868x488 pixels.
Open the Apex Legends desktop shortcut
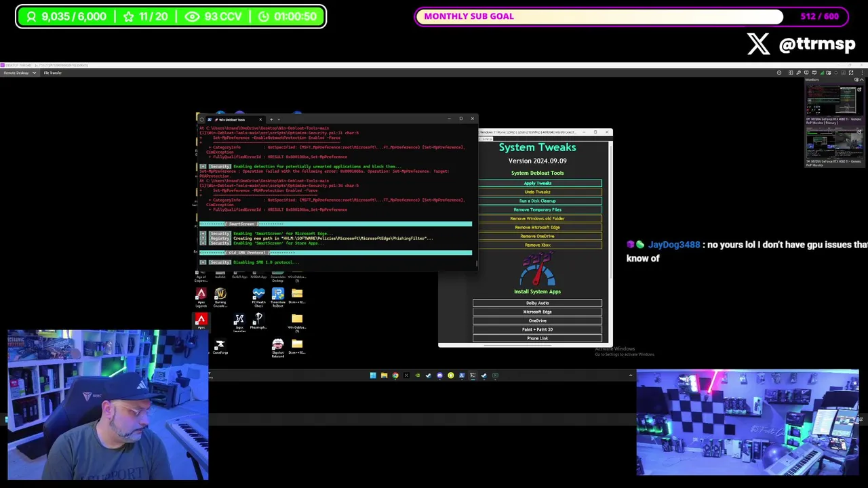[x=201, y=297]
